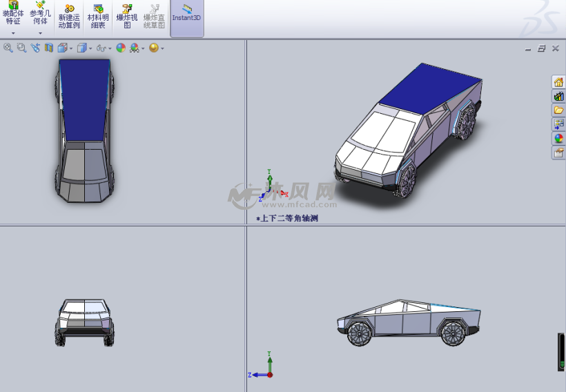Screen dimensions: 566x392
Task: Open the 装配体特征 assembly features tool
Action: tap(13, 13)
